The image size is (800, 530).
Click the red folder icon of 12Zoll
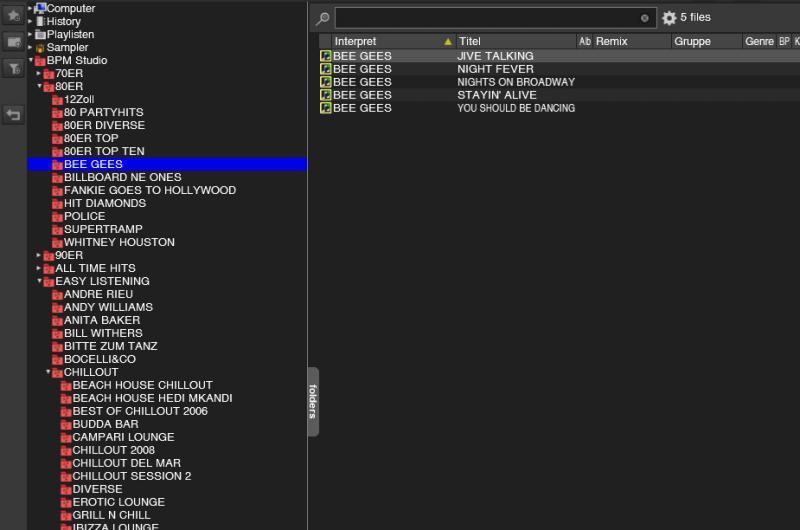(x=57, y=99)
